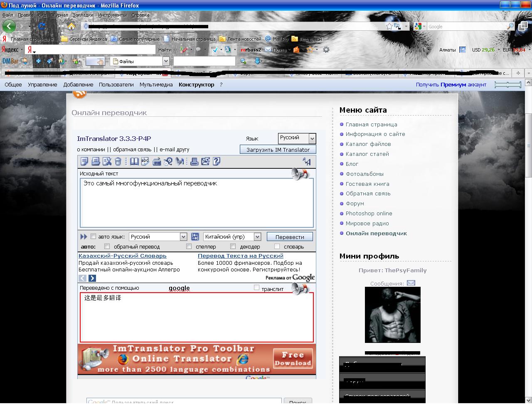Click the Загрузить IM Translator button
This screenshot has height=404, width=532.
278,150
